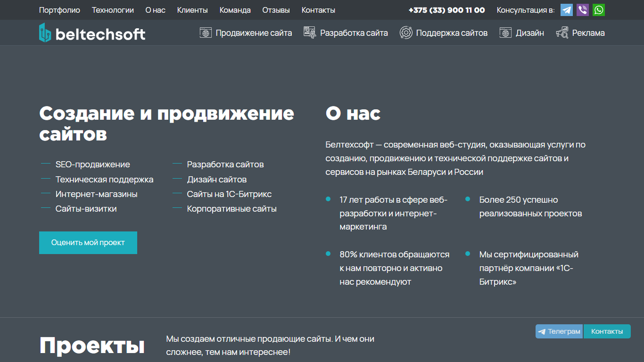Open Продвижение сайта service menu
The image size is (644, 362).
254,33
